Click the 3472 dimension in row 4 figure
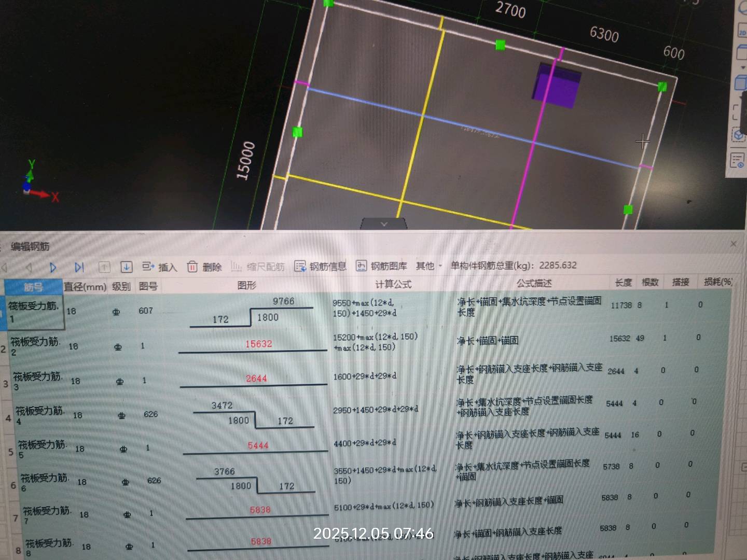This screenshot has height=560, width=747. click(222, 405)
